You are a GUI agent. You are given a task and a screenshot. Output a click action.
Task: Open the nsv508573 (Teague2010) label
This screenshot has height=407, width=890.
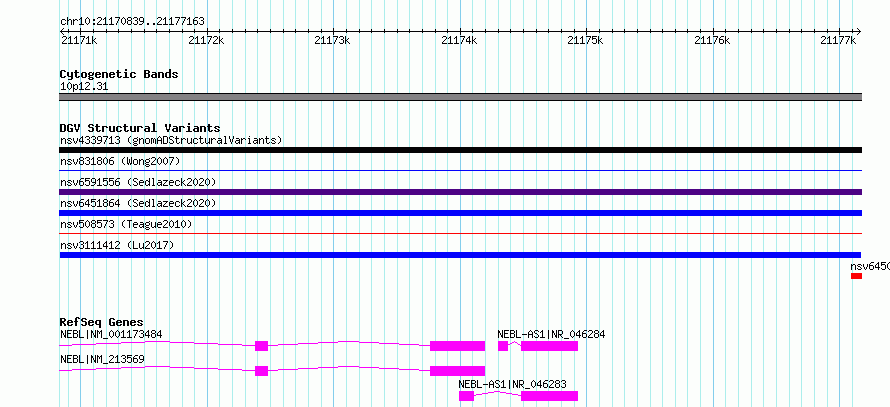click(126, 224)
